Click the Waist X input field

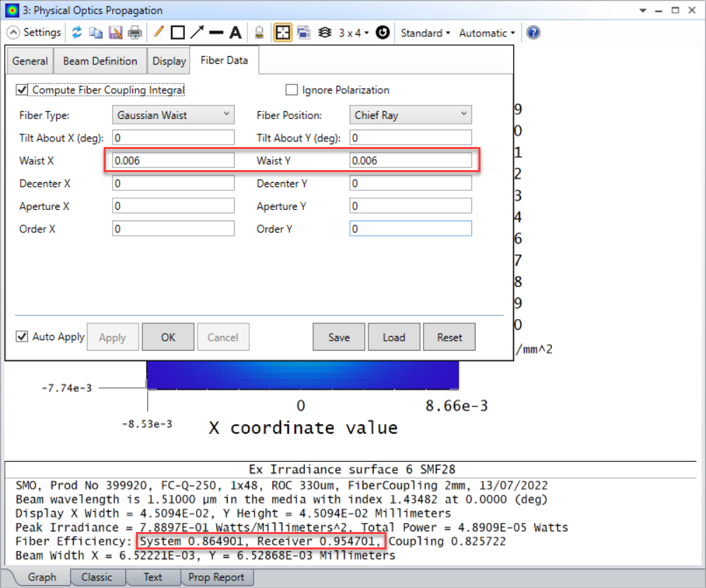click(172, 160)
